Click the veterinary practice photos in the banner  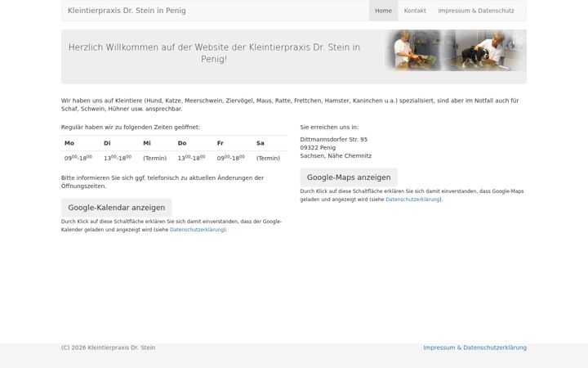(456, 51)
